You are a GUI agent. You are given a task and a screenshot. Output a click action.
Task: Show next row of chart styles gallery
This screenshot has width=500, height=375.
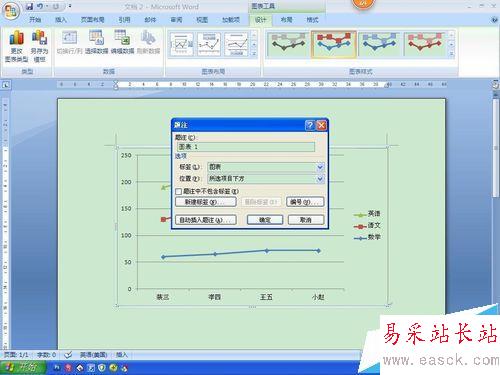452,44
